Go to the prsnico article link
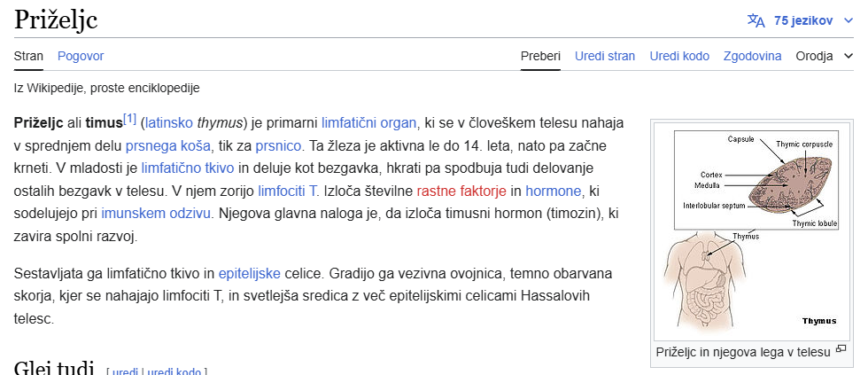The height and width of the screenshot is (375, 868). point(279,145)
